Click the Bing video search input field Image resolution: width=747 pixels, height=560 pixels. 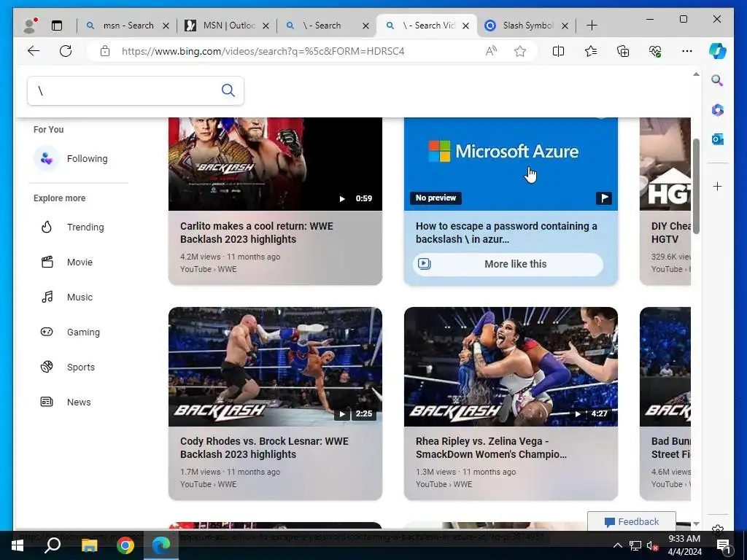pos(124,90)
